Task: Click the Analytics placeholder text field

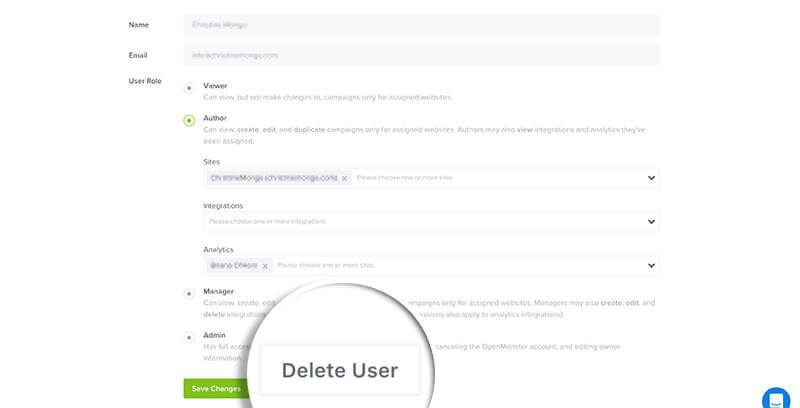Action: [326, 266]
